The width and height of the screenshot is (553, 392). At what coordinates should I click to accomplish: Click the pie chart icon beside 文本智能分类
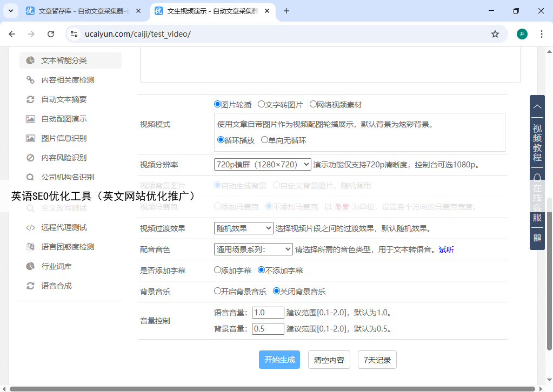31,60
